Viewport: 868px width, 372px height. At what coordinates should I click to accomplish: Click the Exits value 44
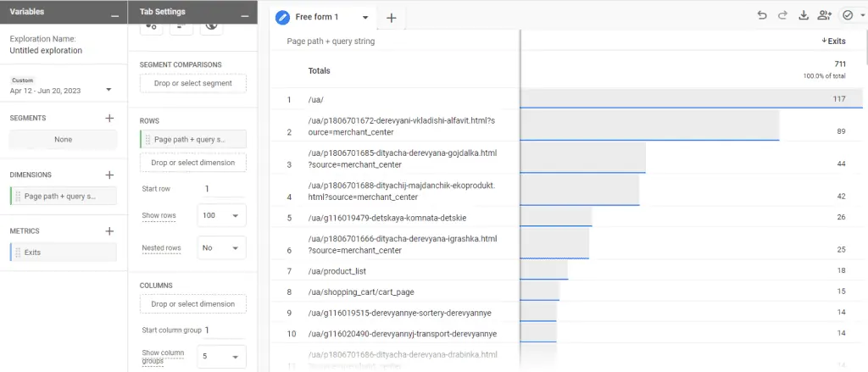[842, 164]
